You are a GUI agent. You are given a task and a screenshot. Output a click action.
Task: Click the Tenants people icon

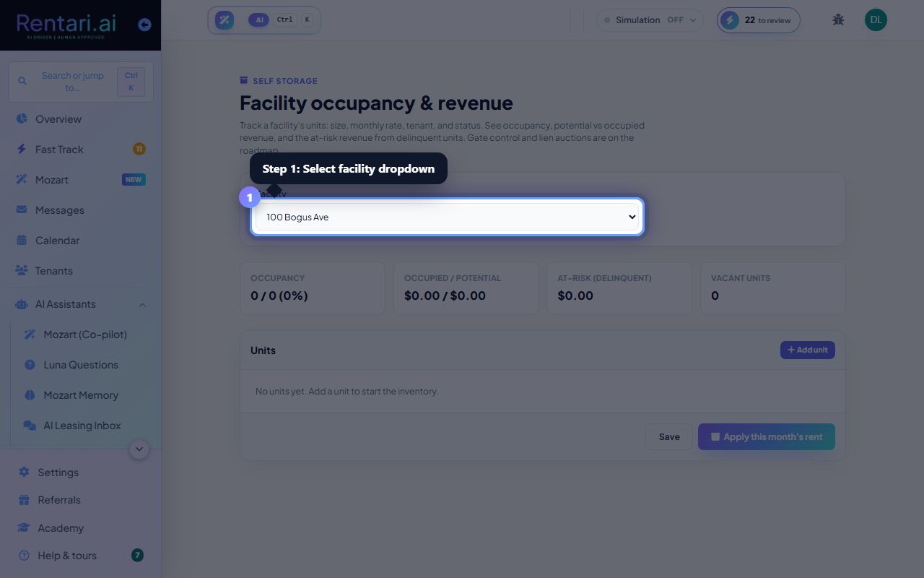coord(22,270)
